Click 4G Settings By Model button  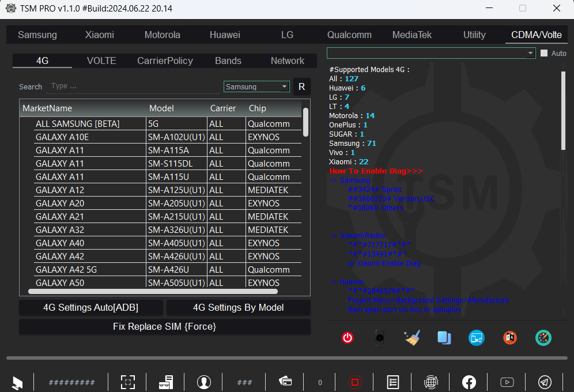[239, 307]
